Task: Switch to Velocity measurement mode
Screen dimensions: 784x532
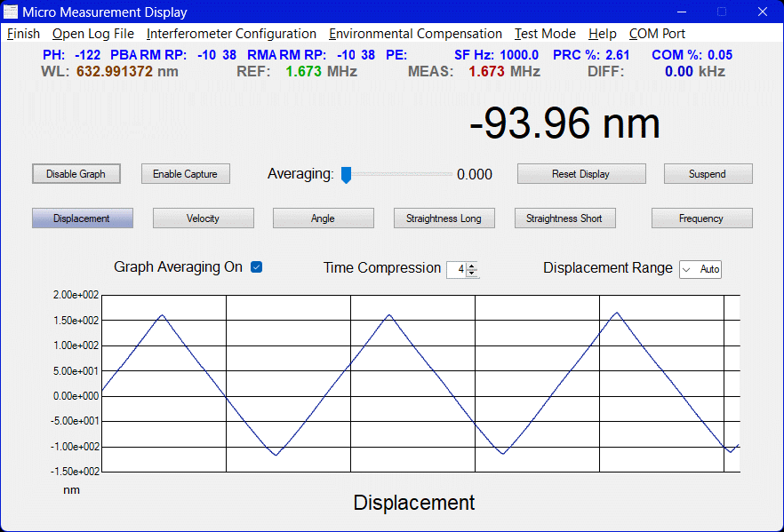Action: [x=203, y=218]
